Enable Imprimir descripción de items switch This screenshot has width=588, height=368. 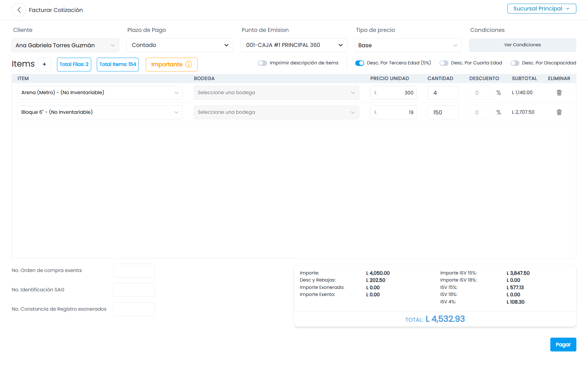tap(262, 63)
